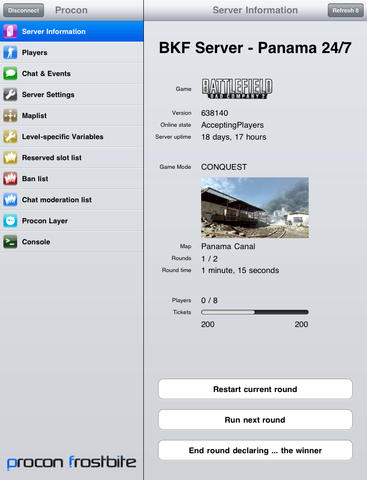Open the Maplist icon
Screen dimensions: 367x480
tap(10, 115)
